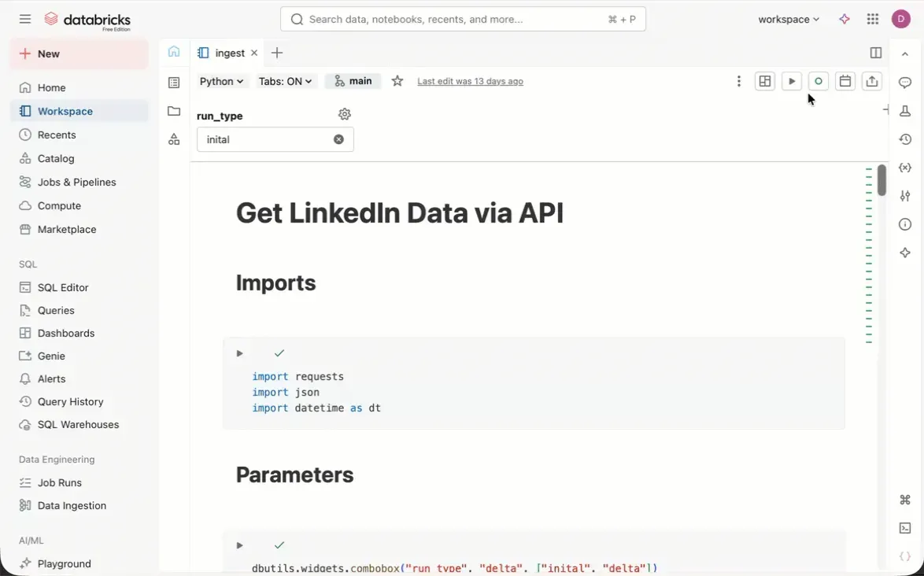The height and width of the screenshot is (576, 924).
Task: Open the environment sliders icon
Action: tap(905, 196)
